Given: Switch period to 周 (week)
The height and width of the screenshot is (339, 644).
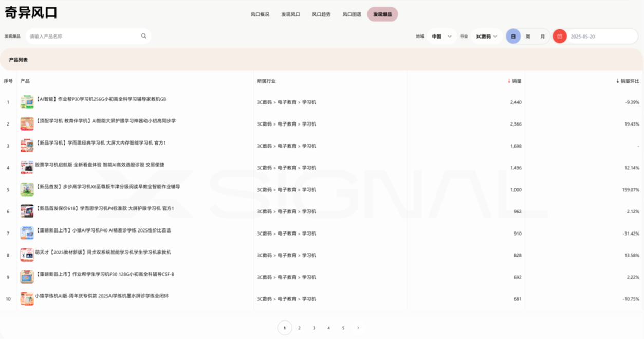Looking at the screenshot, I should 528,37.
